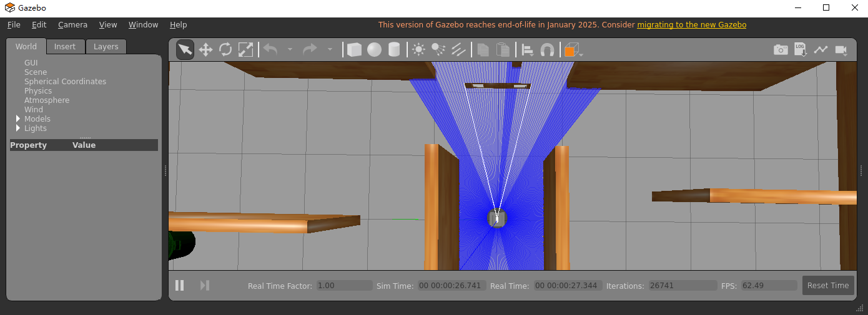Open the redo history dropdown arrow
Viewport: 868px width, 315px height.
[x=330, y=50]
